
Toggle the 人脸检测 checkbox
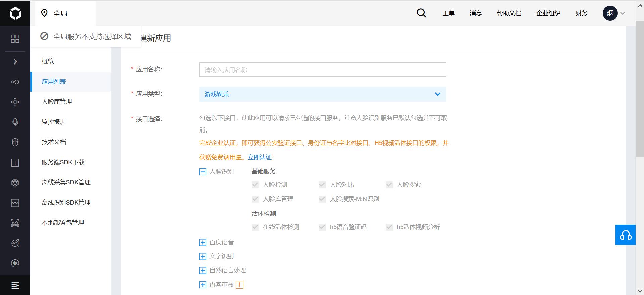coord(255,185)
